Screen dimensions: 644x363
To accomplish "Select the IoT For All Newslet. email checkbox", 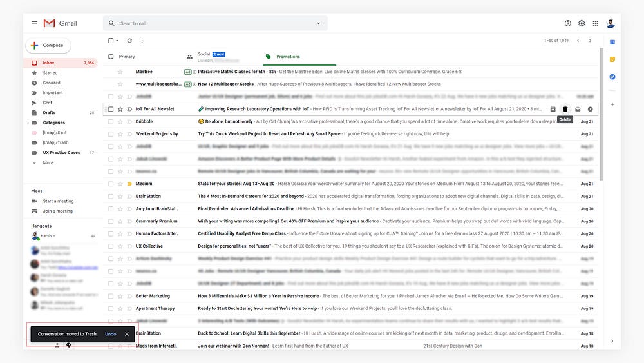I will pyautogui.click(x=111, y=110).
